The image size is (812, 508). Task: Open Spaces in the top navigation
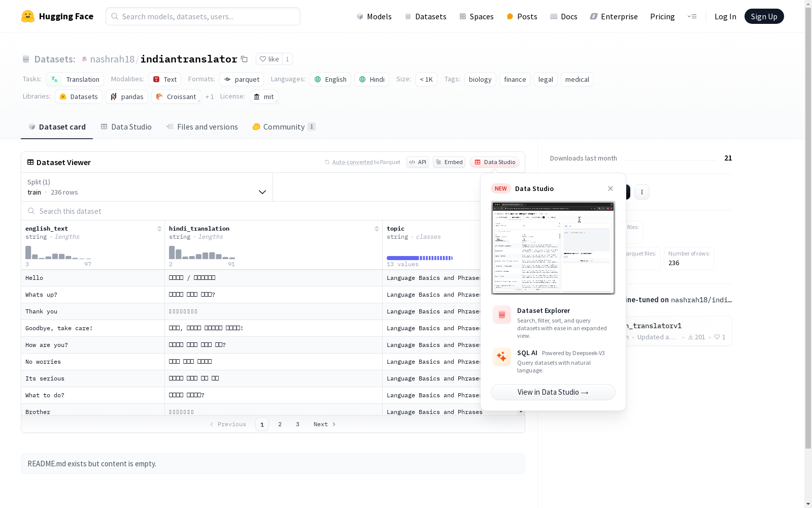coord(476,16)
